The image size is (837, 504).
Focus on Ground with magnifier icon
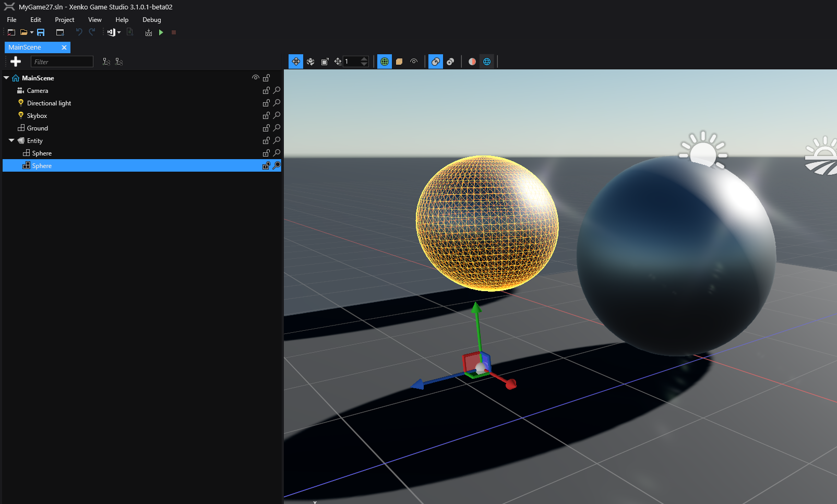pyautogui.click(x=277, y=128)
